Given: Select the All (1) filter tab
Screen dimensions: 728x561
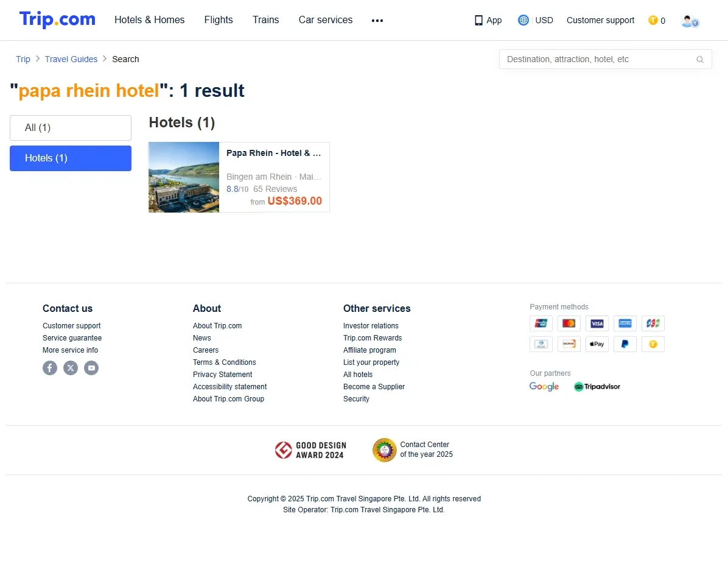Looking at the screenshot, I should (71, 128).
